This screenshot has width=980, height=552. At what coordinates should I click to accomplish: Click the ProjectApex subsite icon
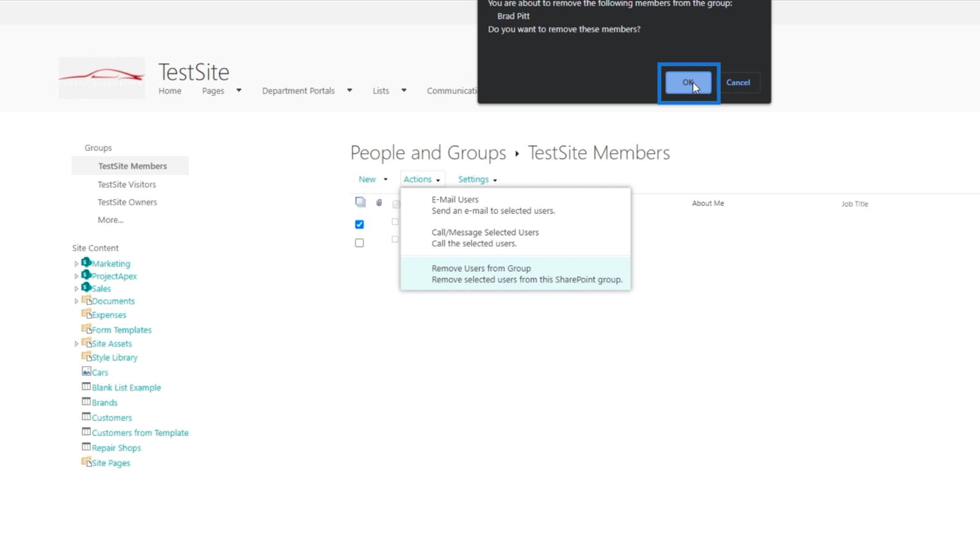86,274
